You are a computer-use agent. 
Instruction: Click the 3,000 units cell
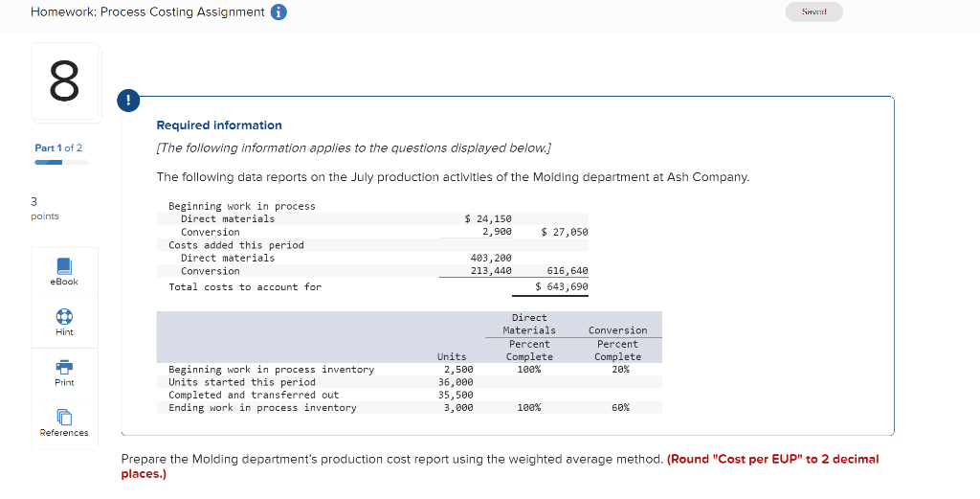point(458,408)
